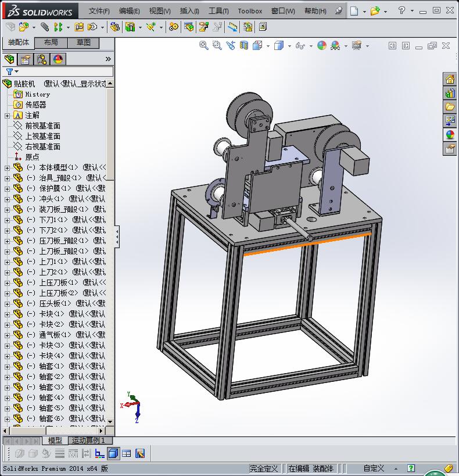Screen dimensions: 459x476
Task: Click the View Orientation icon
Action: click(257, 45)
